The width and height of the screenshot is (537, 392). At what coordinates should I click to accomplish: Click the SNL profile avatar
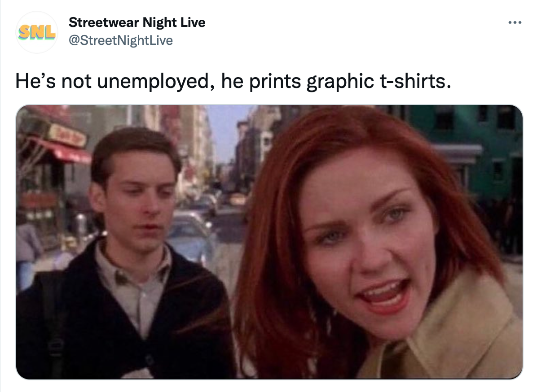37,32
